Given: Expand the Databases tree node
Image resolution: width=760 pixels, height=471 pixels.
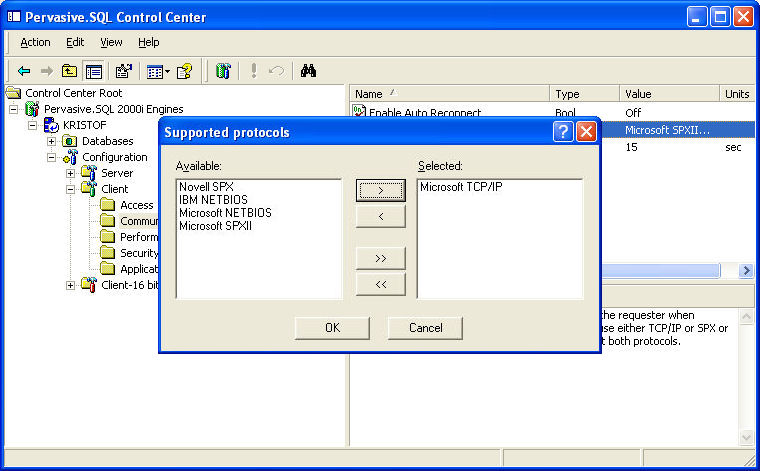Looking at the screenshot, I should 51,141.
